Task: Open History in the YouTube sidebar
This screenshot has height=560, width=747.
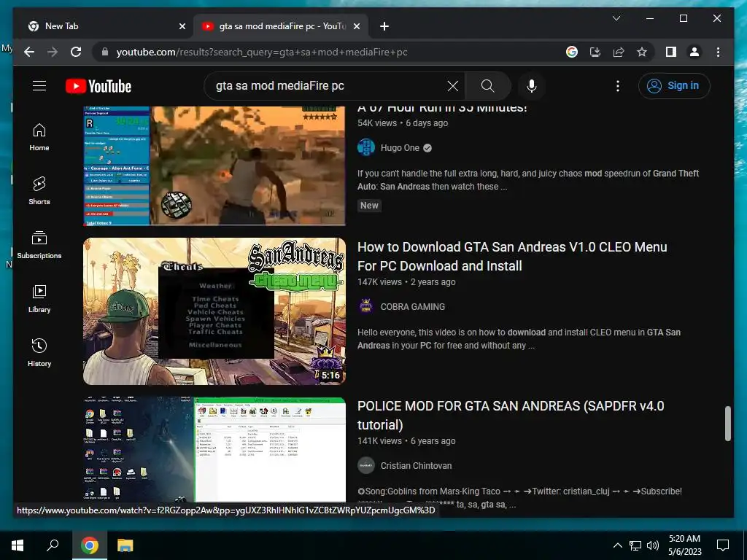Action: tap(39, 352)
